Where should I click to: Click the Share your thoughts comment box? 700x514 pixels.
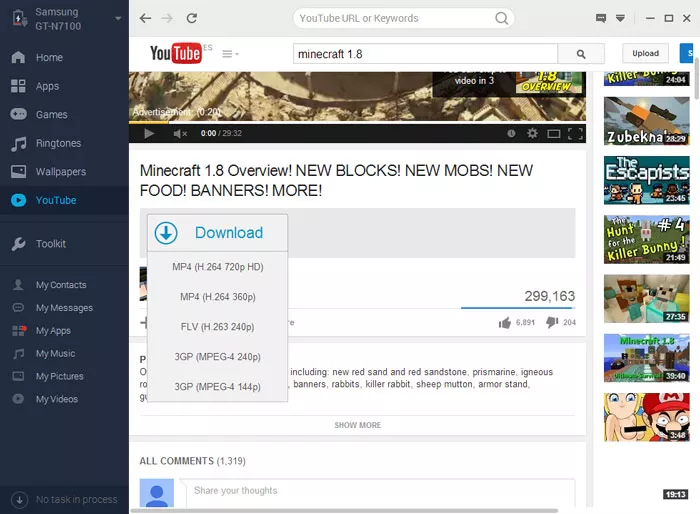point(378,493)
